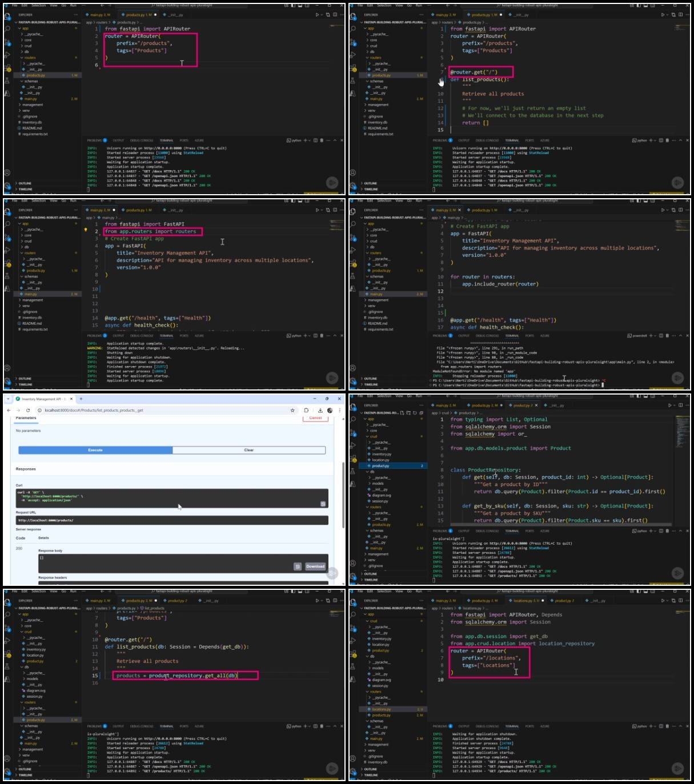Open the Chrome three-dot menu
The height and width of the screenshot is (784, 694).
pyautogui.click(x=339, y=410)
